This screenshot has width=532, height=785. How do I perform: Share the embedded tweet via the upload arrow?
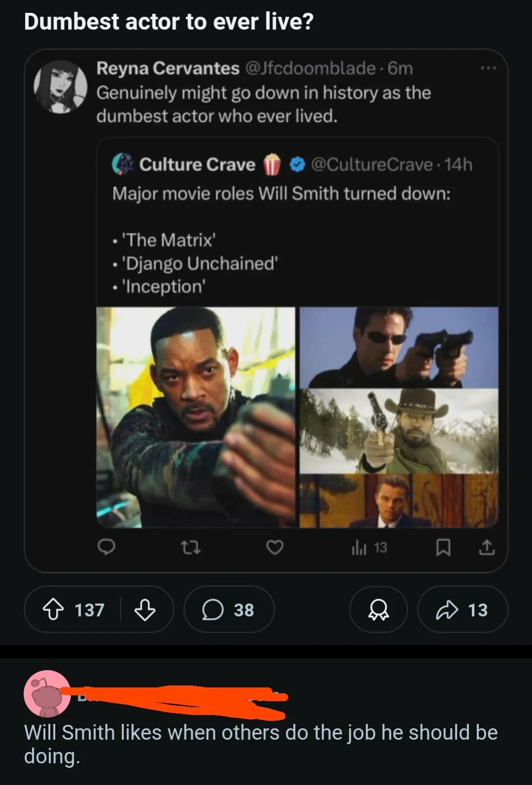[487, 547]
